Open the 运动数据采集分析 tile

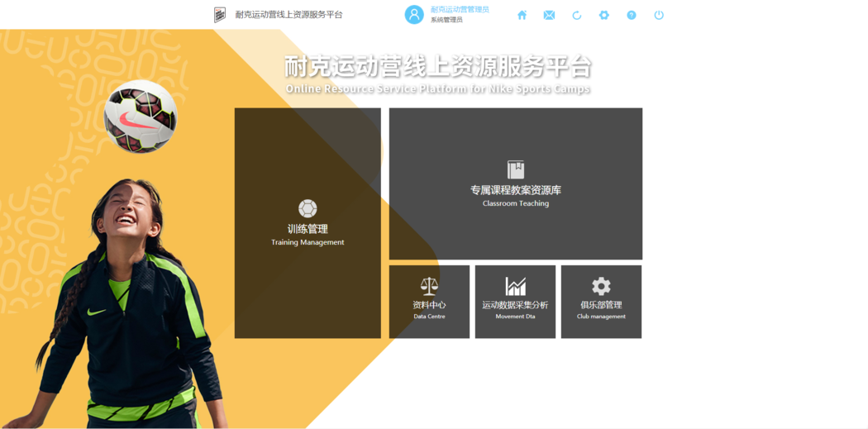[x=515, y=302]
